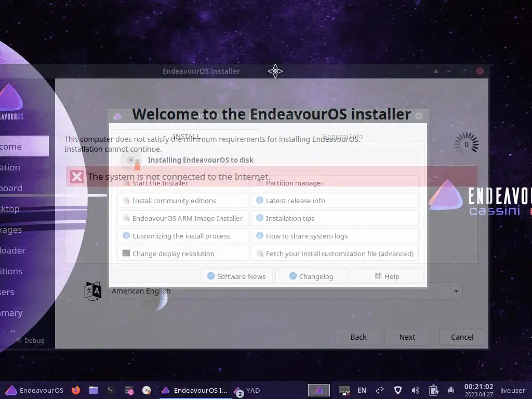532x399 pixels.
Task: Select the 'come' Welcome step in sidebar
Action: 24,146
